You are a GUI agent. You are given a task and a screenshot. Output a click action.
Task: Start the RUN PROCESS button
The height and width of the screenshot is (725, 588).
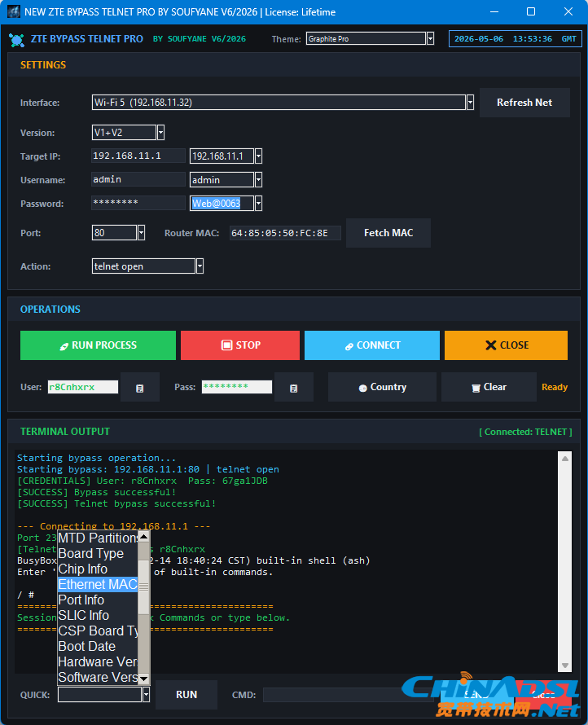click(98, 345)
